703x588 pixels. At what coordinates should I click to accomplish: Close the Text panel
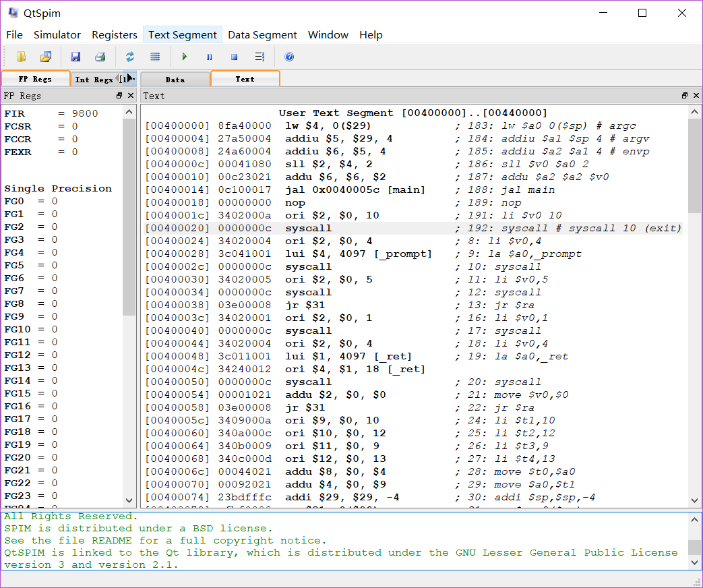(x=696, y=96)
